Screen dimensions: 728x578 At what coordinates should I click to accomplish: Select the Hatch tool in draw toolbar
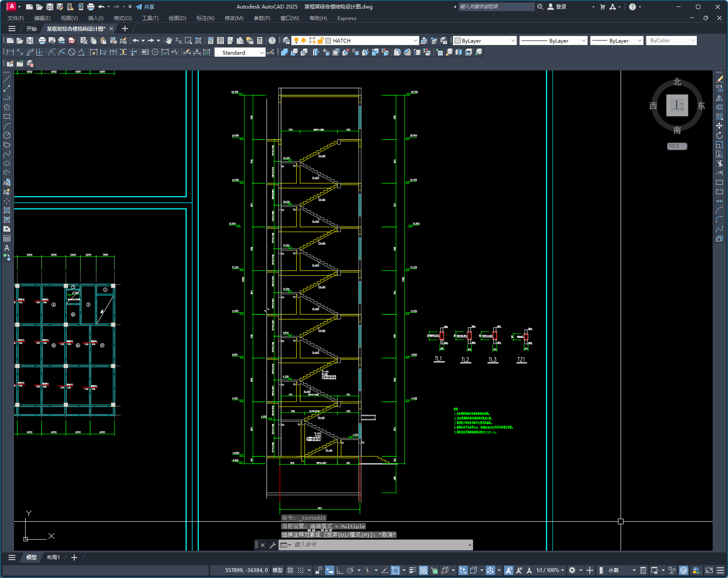click(7, 210)
